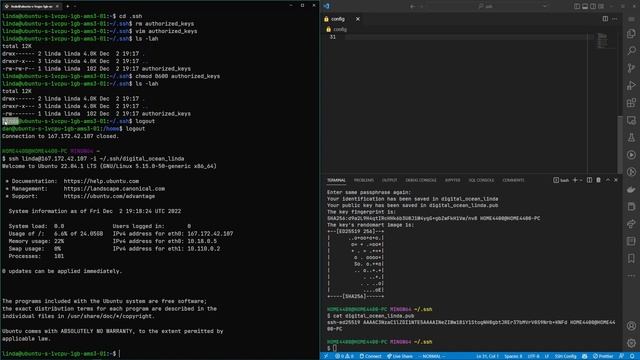The image size is (640, 360).
Task: Switch to the DEBUG CONSOLE panel tab
Action: (421, 180)
